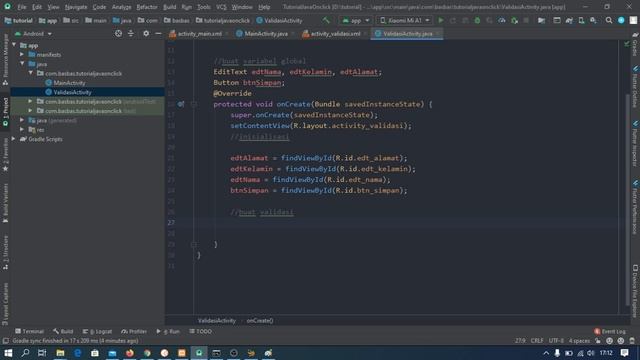Toggle the Structure side panel
Screen dimensions: 640x360
click(x=5, y=252)
